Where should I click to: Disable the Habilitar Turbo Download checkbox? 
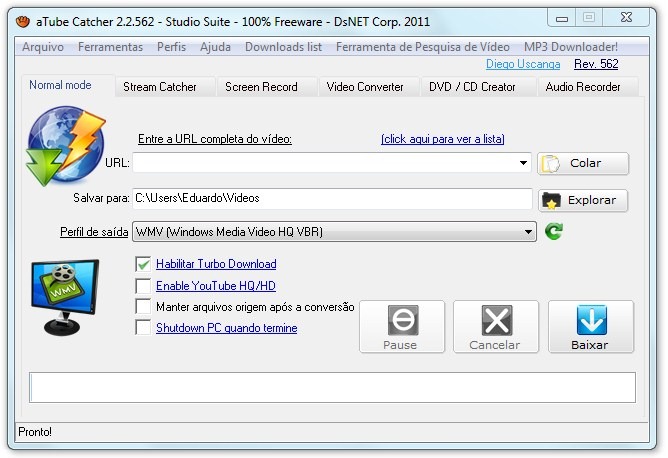click(x=142, y=264)
